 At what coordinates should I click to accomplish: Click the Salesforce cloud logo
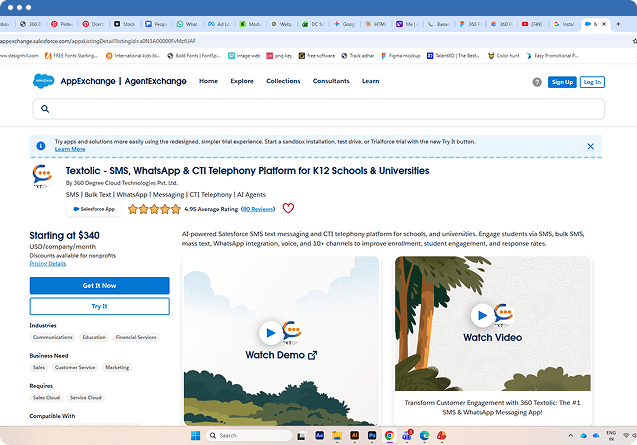pyautogui.click(x=43, y=81)
